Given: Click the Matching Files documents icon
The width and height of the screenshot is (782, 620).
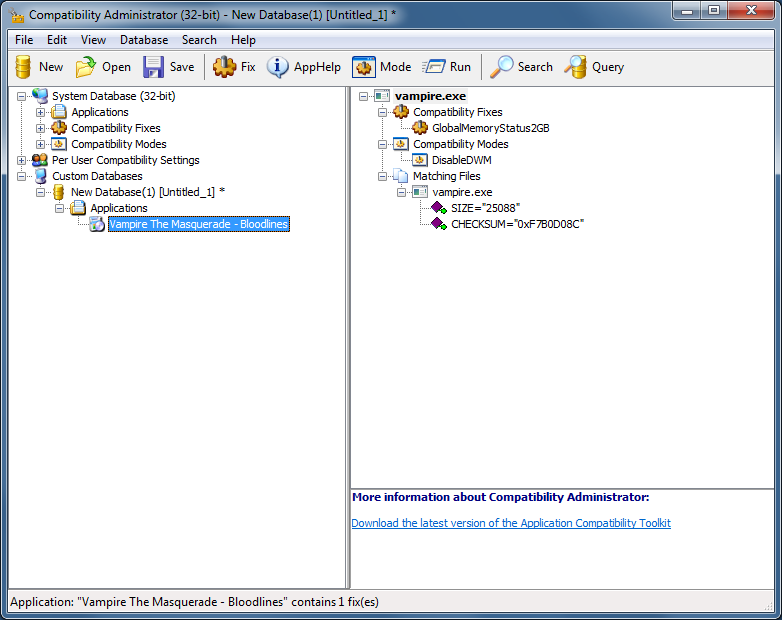Looking at the screenshot, I should [x=400, y=176].
